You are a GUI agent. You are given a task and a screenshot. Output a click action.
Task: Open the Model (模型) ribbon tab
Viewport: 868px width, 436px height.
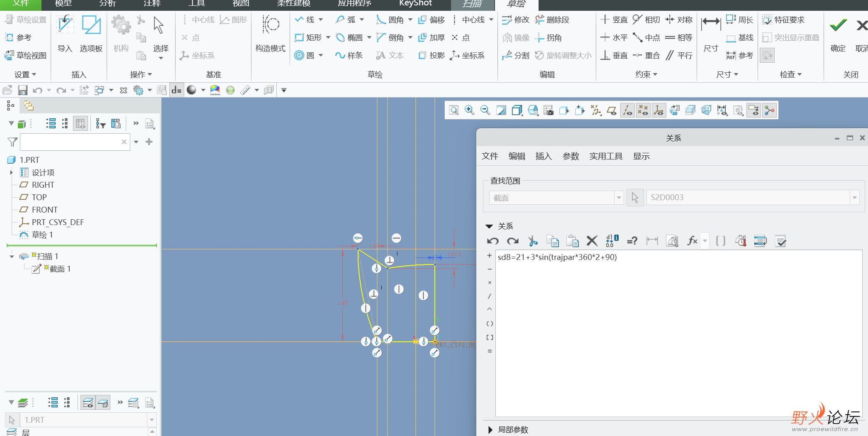point(63,3)
